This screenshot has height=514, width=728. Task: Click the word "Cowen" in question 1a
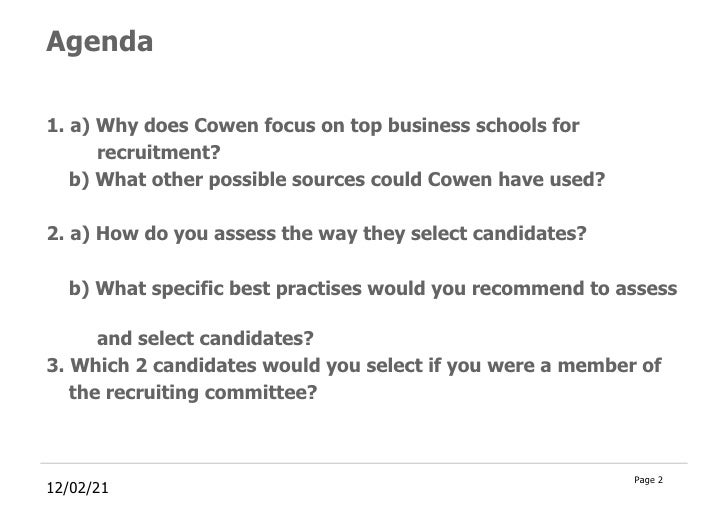pyautogui.click(x=226, y=126)
